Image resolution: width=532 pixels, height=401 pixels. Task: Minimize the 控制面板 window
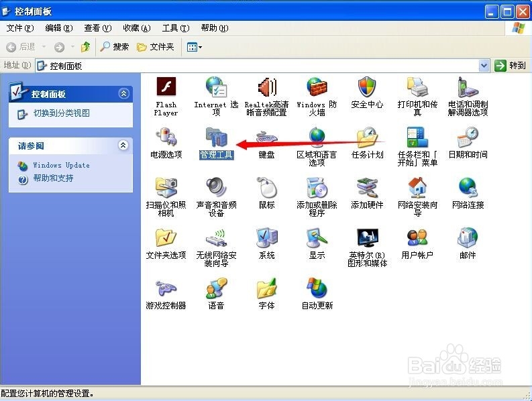(x=492, y=12)
